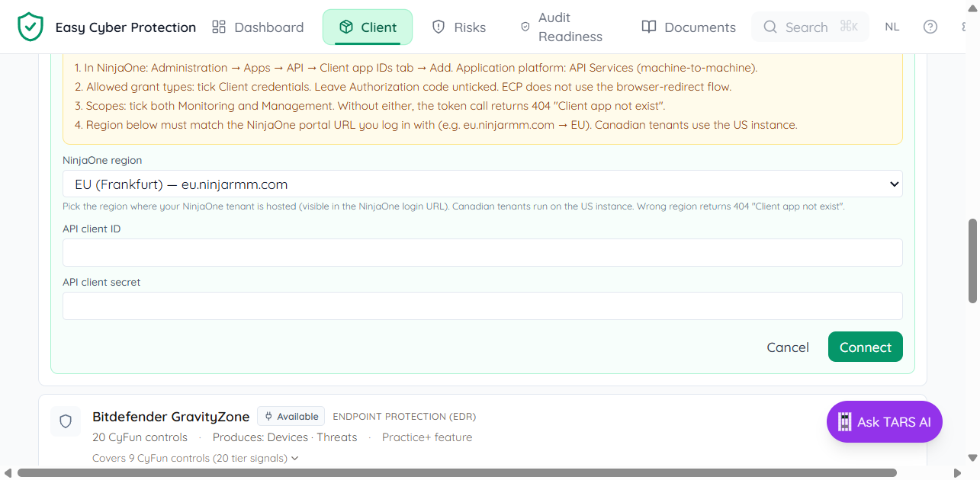This screenshot has width=980, height=480.
Task: Click the TARS robot icon
Action: click(844, 422)
